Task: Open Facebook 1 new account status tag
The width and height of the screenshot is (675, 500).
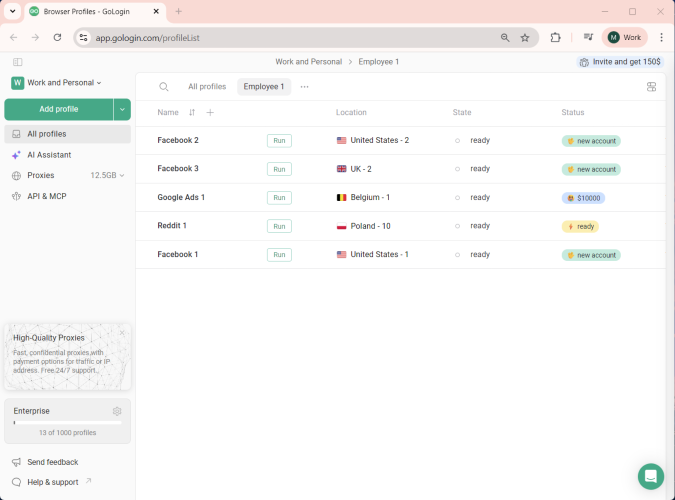Action: point(591,255)
